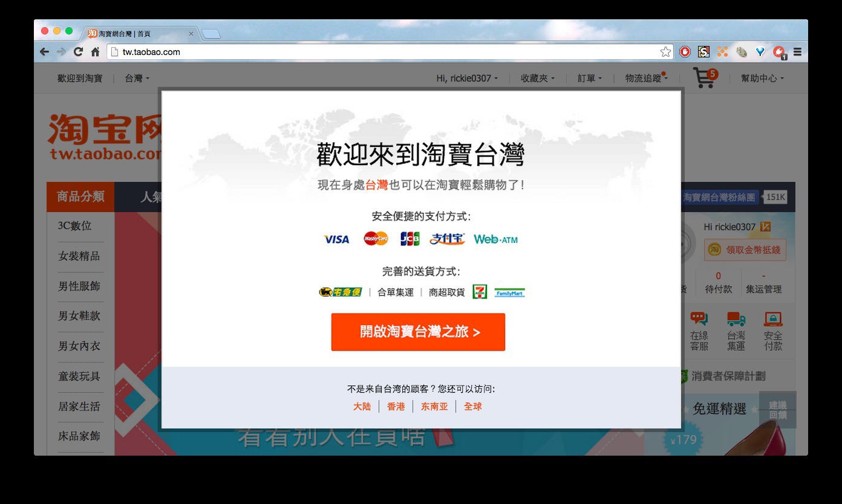Image resolution: width=842 pixels, height=504 pixels.
Task: Bookmark page with star icon
Action: point(665,52)
